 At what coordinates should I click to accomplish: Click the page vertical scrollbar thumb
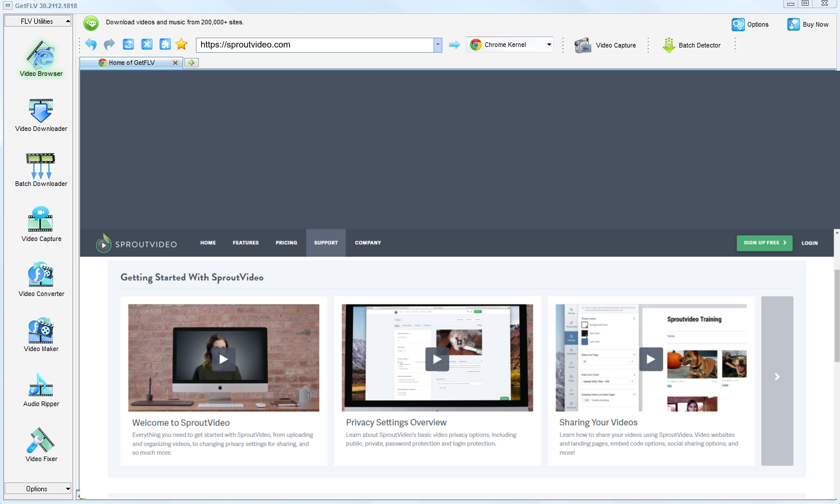point(837,316)
